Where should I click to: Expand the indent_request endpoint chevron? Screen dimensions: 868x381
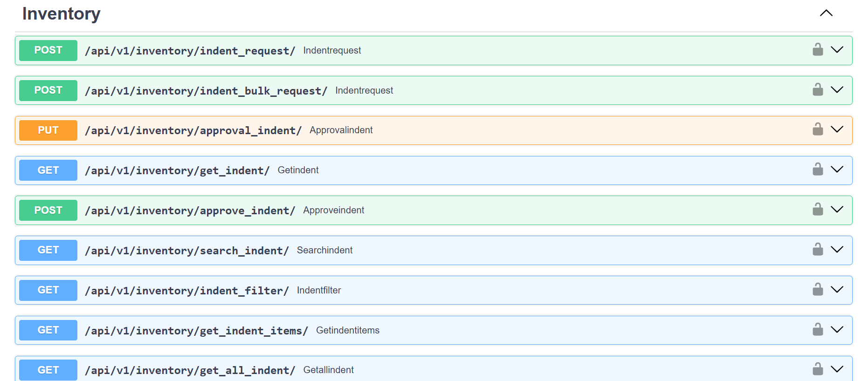[837, 49]
